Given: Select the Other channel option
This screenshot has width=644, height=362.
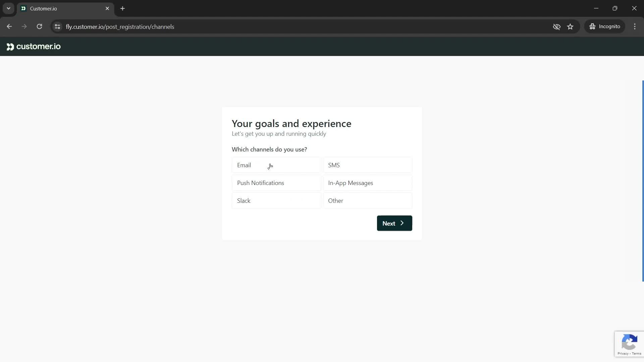Looking at the screenshot, I should (x=368, y=201).
